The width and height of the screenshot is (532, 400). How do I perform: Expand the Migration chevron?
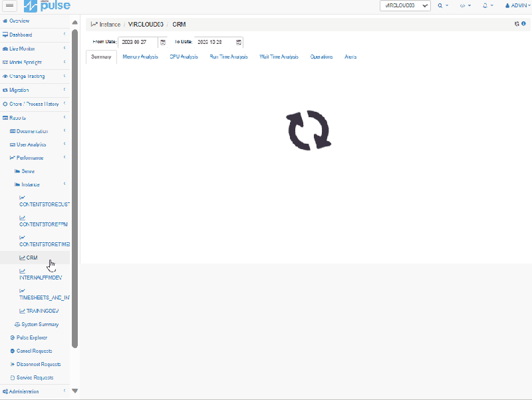pyautogui.click(x=65, y=89)
